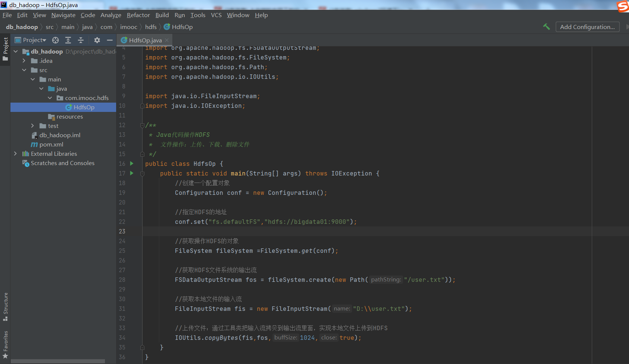Image resolution: width=629 pixels, height=364 pixels.
Task: Click the Sogou input method icon
Action: click(x=623, y=6)
